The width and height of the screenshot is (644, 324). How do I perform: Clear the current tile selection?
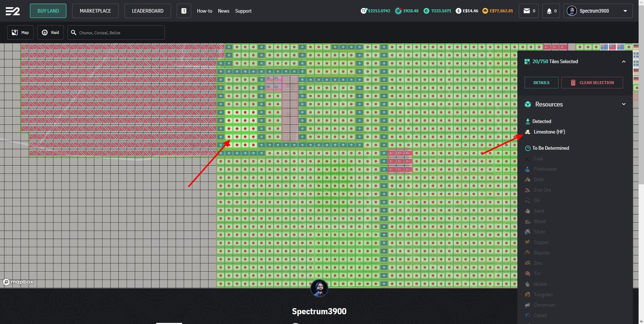tap(592, 83)
